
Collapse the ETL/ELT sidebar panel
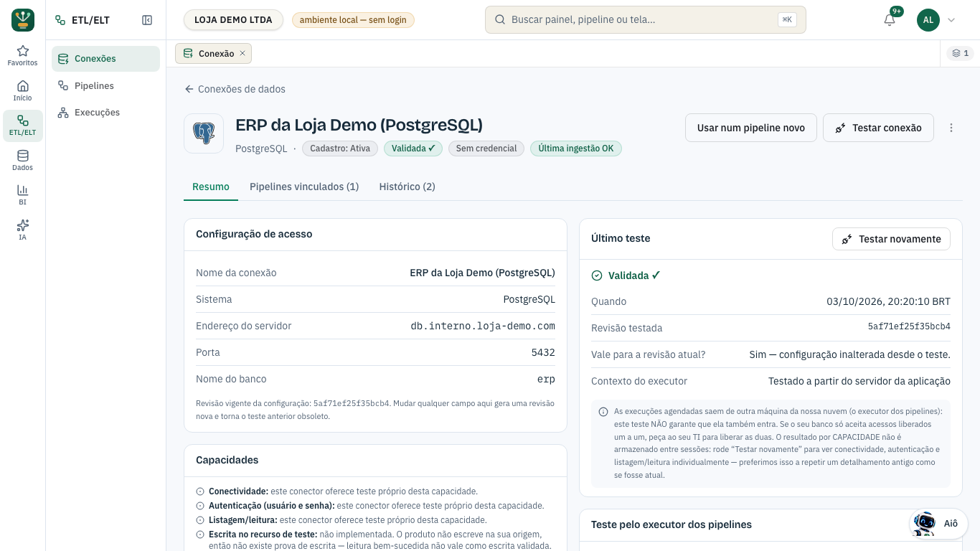pos(147,20)
